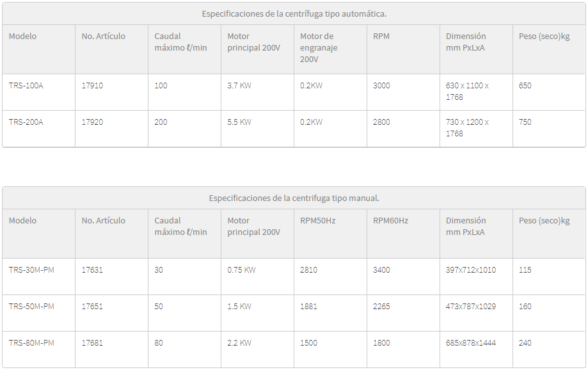Click article number 17651

click(x=92, y=307)
